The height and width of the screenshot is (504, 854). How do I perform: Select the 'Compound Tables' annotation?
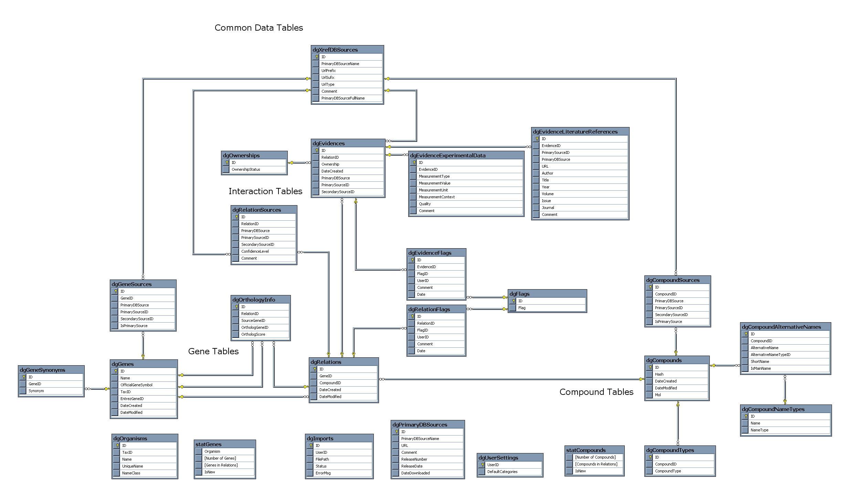tap(597, 392)
